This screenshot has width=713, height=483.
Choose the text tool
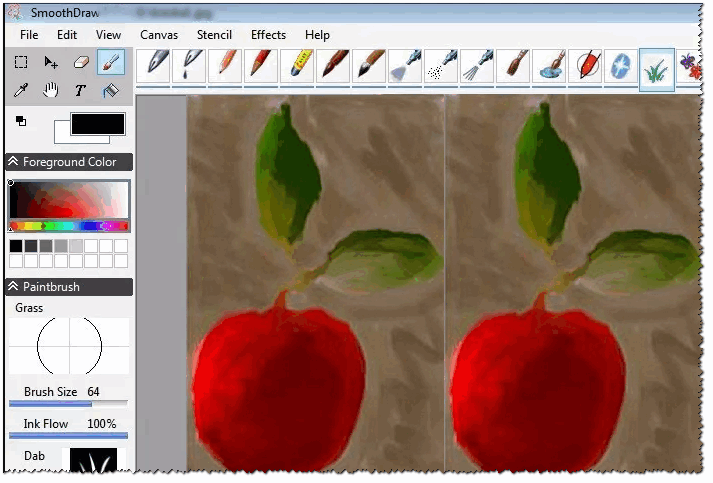[80, 91]
